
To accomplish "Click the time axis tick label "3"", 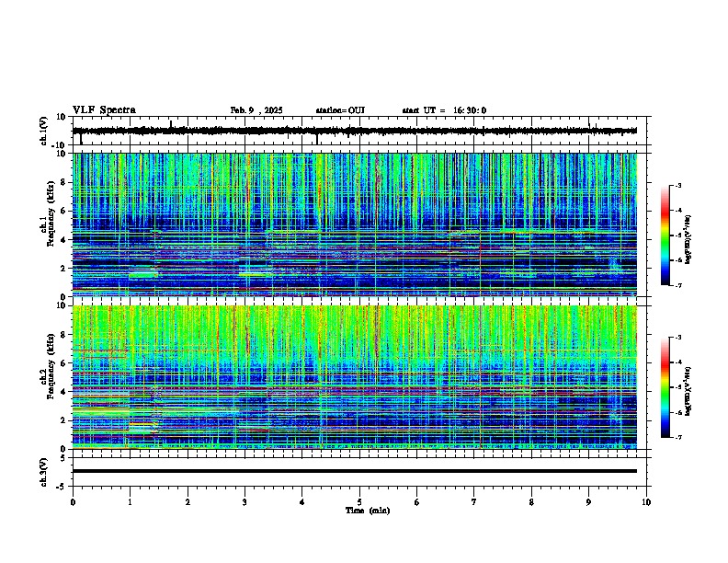I will (x=245, y=502).
